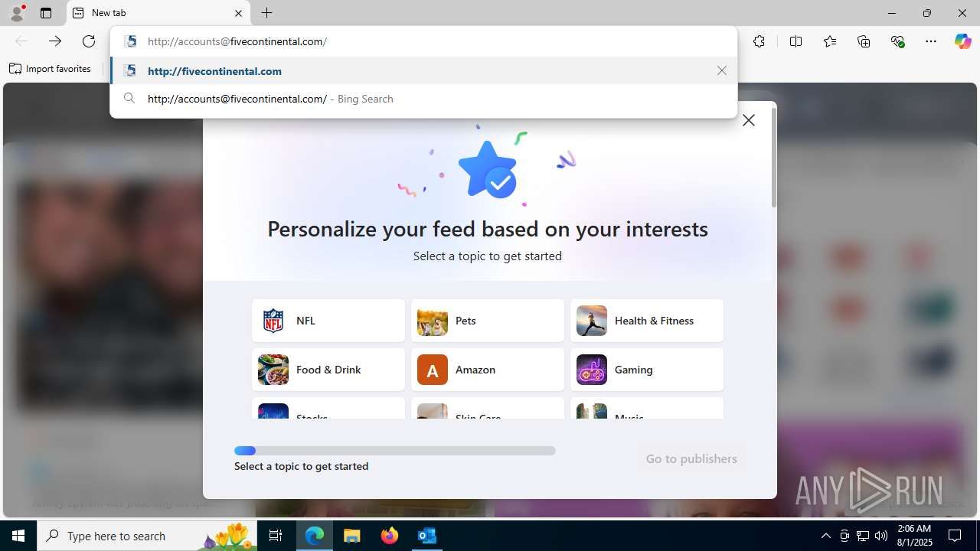Select the Pets topic
The height and width of the screenshot is (551, 980).
[488, 321]
